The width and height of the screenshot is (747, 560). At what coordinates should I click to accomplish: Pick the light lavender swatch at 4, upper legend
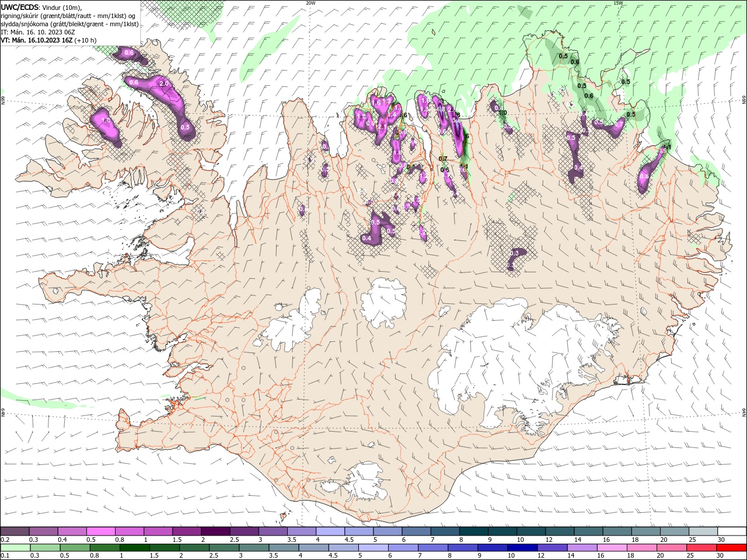pyautogui.click(x=330, y=531)
